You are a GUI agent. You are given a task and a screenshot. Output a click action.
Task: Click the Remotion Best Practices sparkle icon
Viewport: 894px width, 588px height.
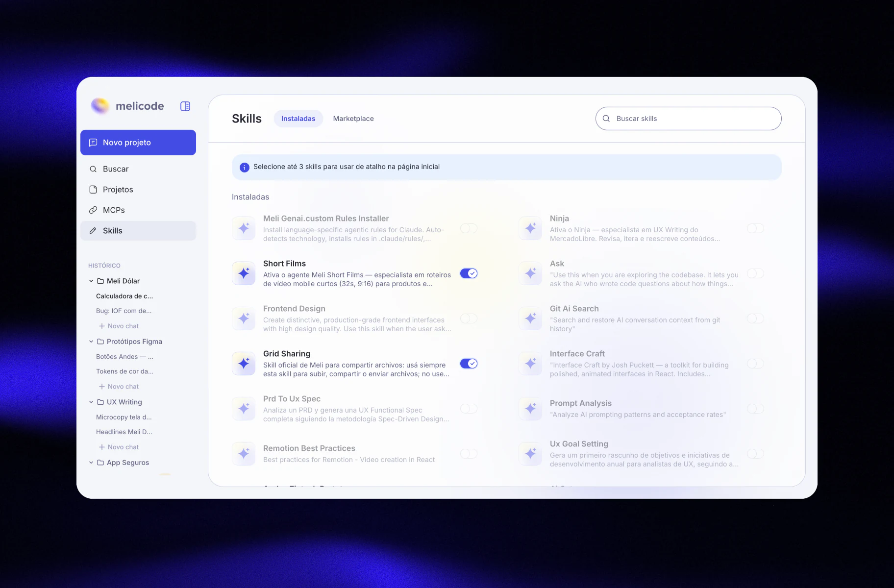(x=244, y=454)
